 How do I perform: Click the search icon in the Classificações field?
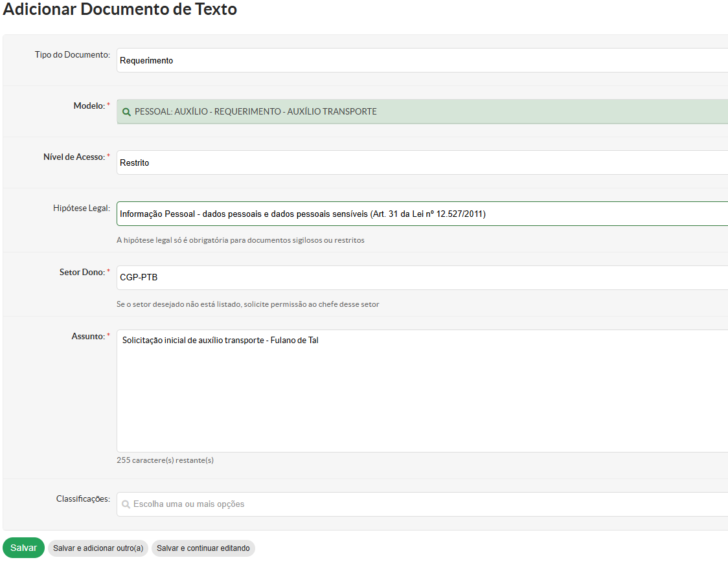click(126, 504)
